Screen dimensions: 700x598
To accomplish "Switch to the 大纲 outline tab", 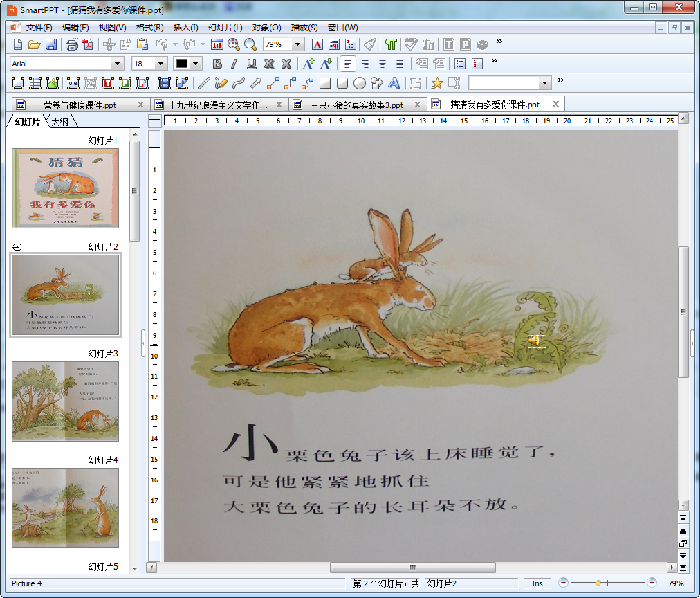I will (x=62, y=123).
